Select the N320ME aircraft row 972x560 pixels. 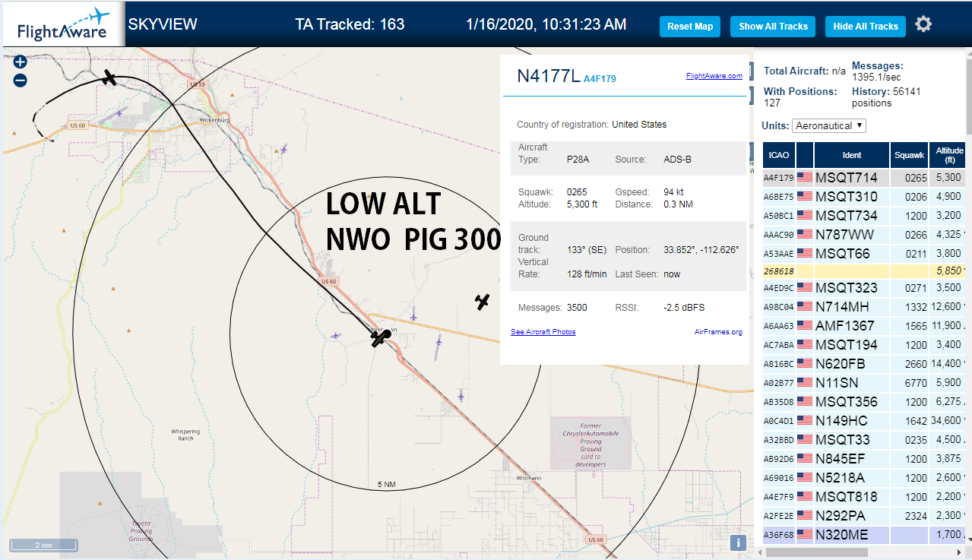pos(864,535)
